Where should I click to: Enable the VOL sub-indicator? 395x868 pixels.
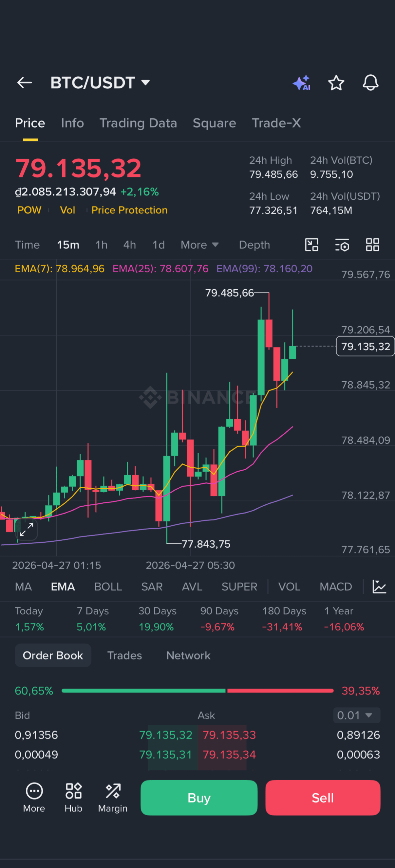tap(289, 587)
